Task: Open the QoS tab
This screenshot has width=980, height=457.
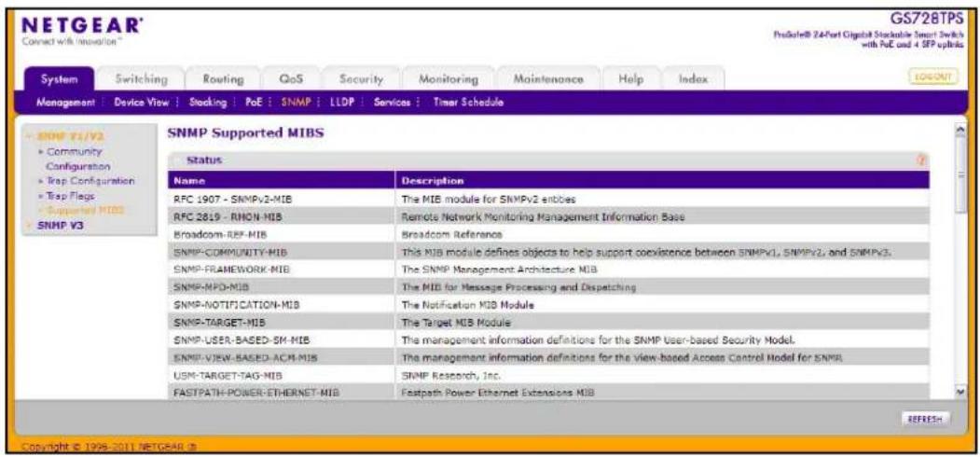Action: [291, 79]
